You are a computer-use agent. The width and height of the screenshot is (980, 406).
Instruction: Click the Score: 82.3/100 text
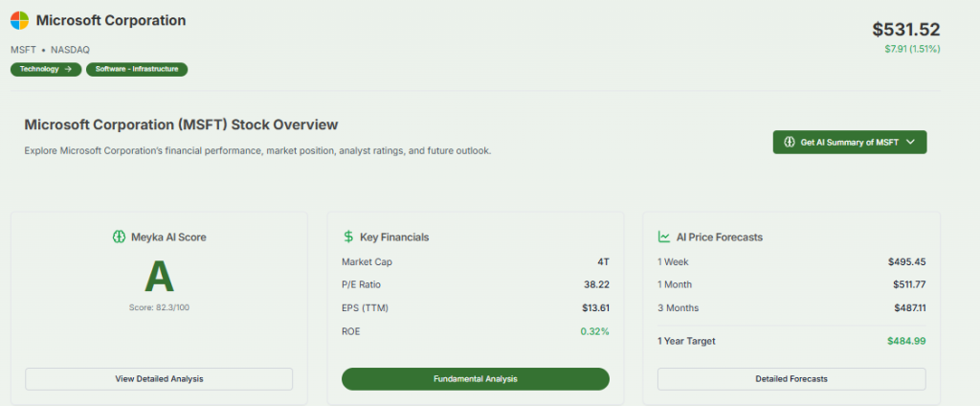pos(159,307)
